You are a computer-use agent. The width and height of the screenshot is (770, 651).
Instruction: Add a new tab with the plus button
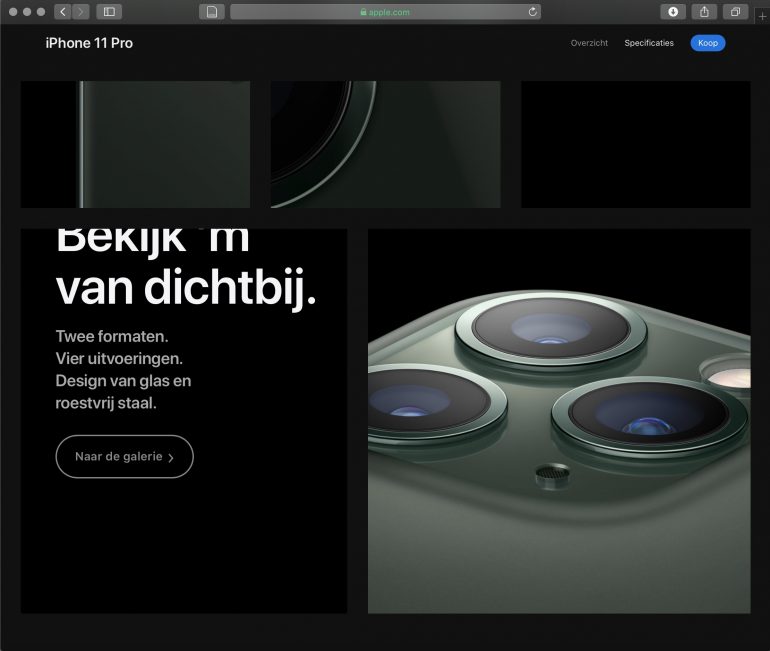[x=762, y=16]
